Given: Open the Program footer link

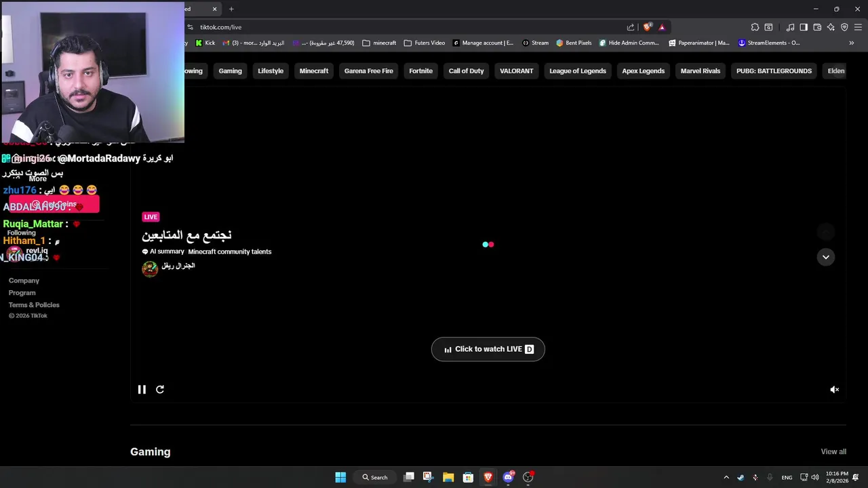Looking at the screenshot, I should 22,293.
